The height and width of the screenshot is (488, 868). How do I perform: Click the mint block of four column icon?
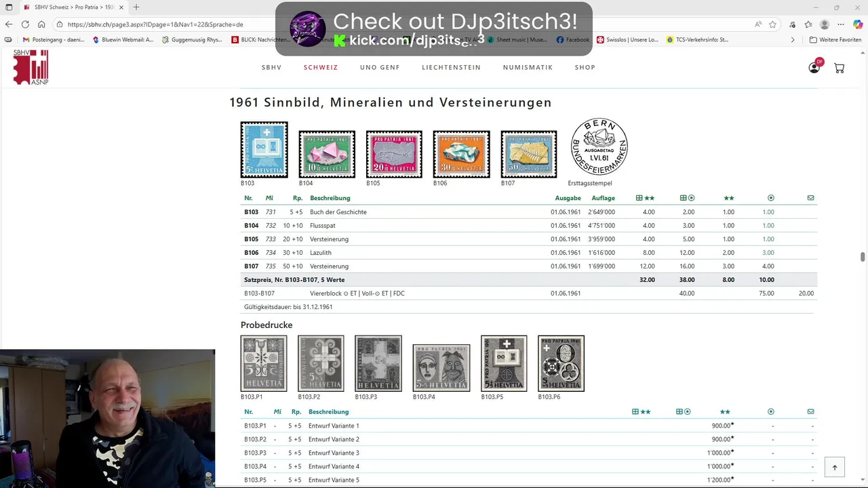[x=645, y=198]
